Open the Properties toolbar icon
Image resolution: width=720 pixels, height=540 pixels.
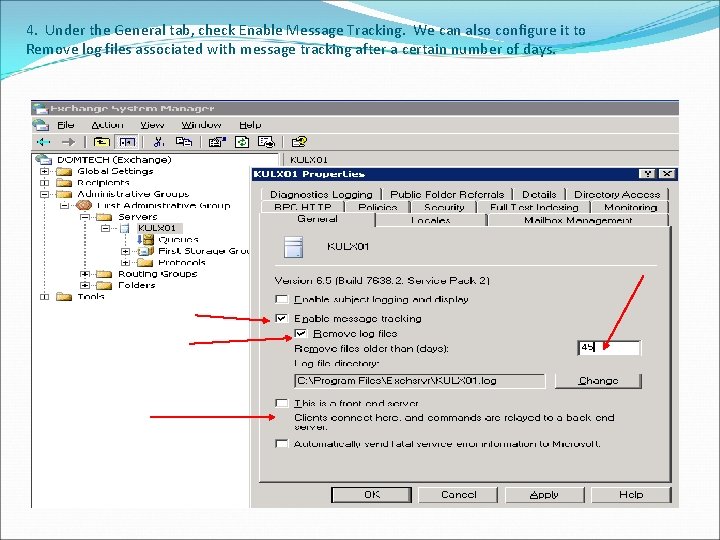click(x=217, y=142)
